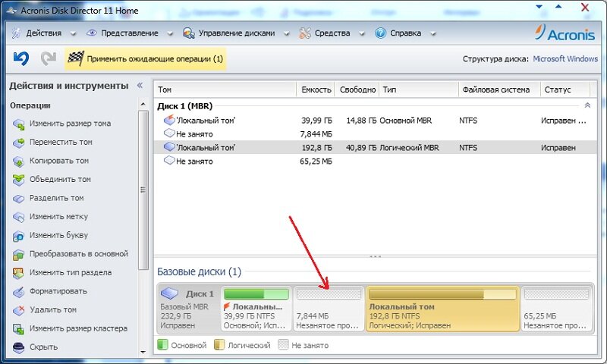Click the Файловая система column header
Image resolution: width=607 pixels, height=364 pixels.
point(499,89)
